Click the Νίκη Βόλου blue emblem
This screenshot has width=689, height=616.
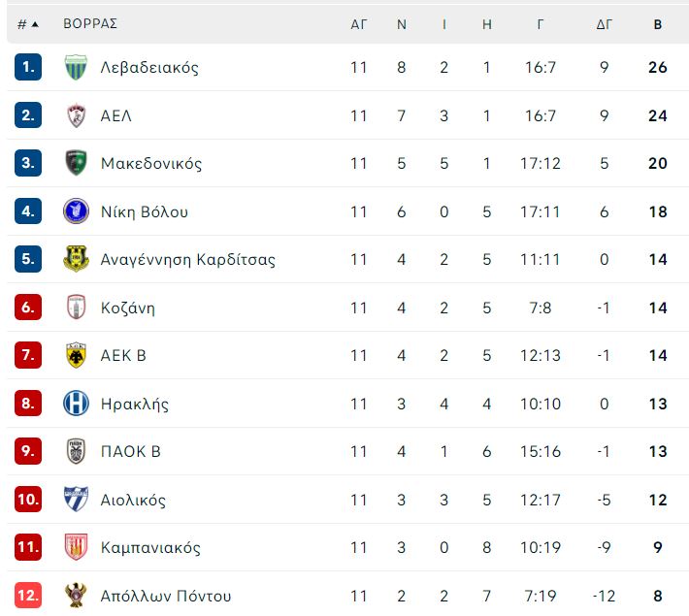coord(76,211)
